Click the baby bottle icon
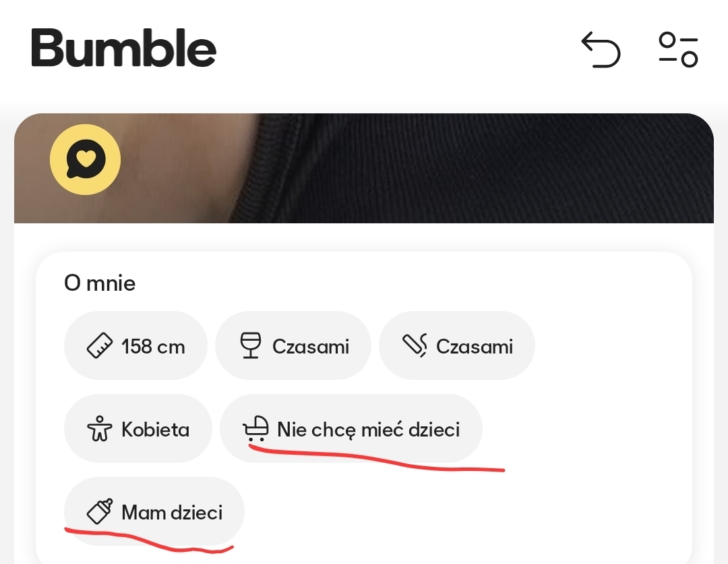Viewport: 728px width, 564px height. [x=100, y=513]
